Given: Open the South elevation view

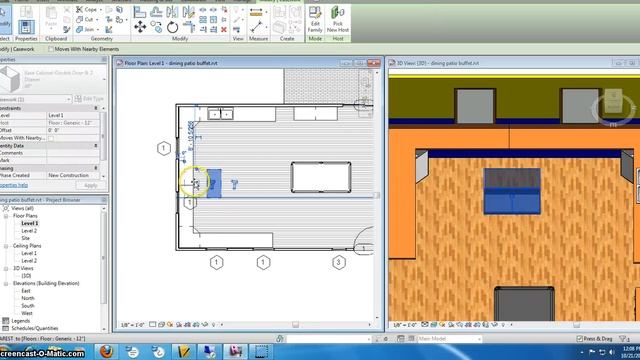Looking at the screenshot, I should pos(28,306).
